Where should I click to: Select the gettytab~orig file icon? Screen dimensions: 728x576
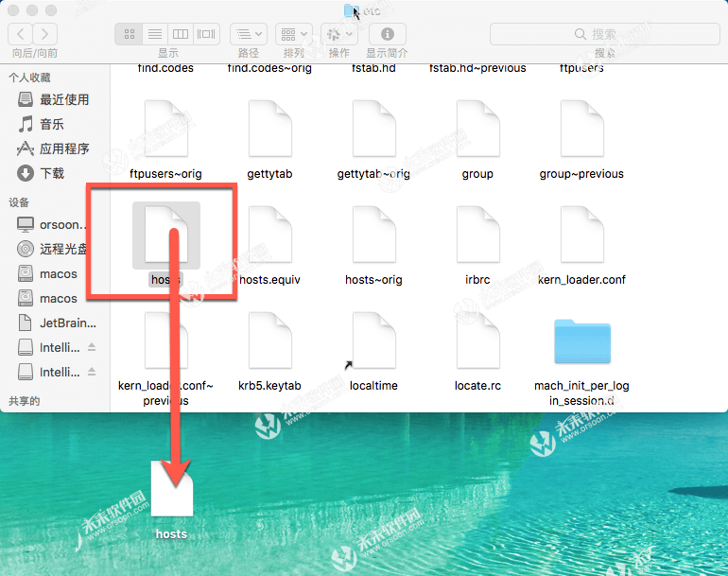[x=373, y=129]
